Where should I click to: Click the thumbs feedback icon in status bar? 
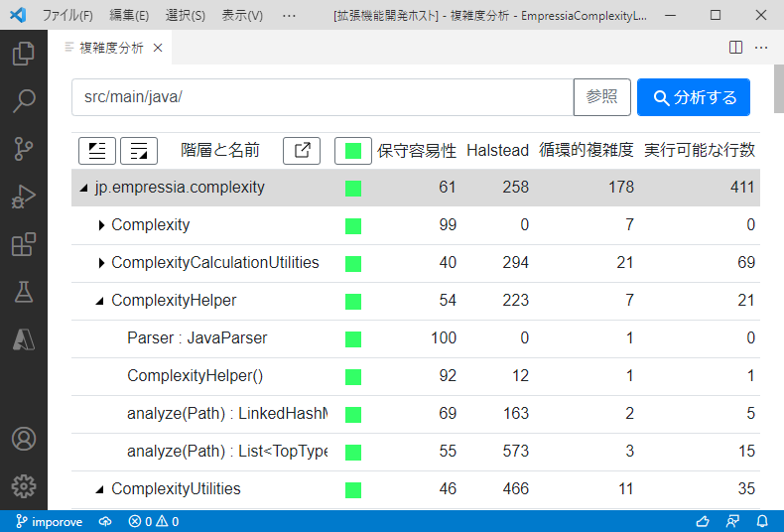point(703,521)
